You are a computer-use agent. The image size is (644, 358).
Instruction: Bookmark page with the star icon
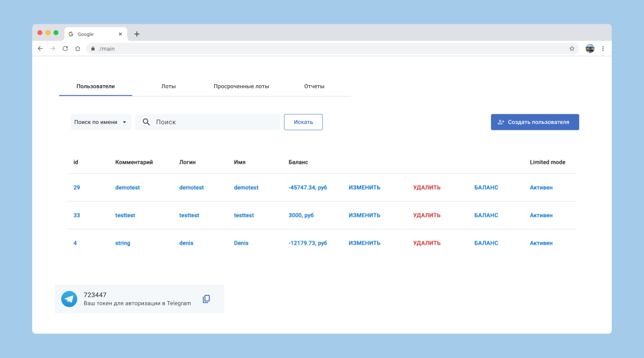572,48
